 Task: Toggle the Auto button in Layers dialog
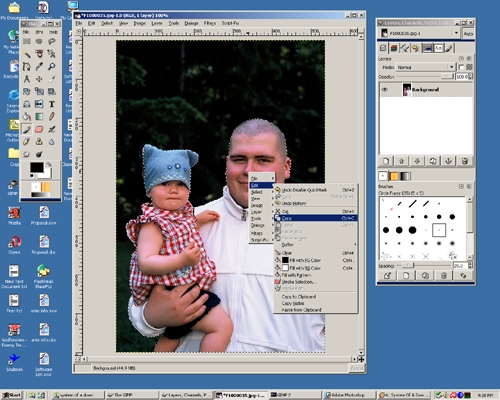coord(468,33)
